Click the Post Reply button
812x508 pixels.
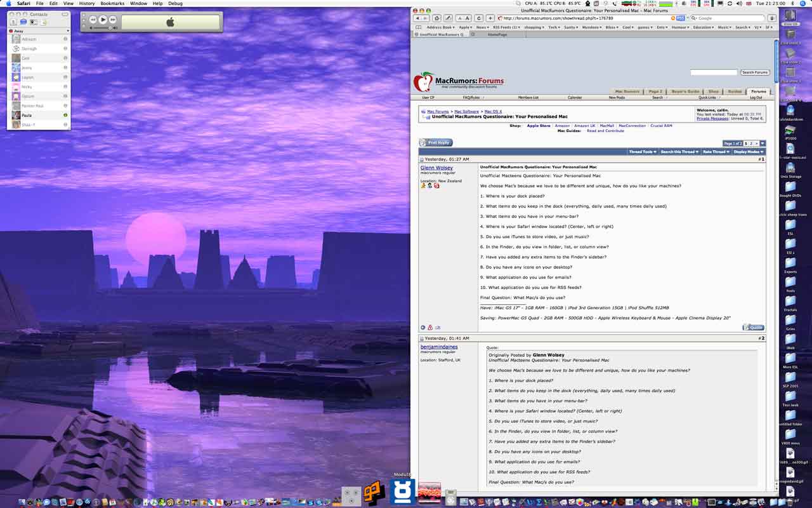pos(436,143)
